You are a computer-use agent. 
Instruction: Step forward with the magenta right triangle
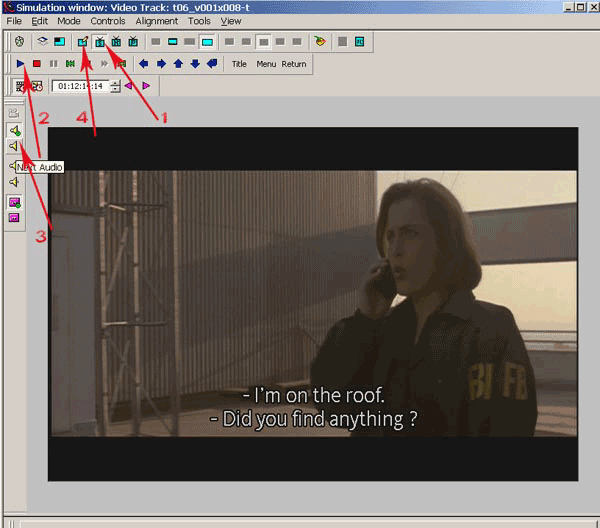(145, 86)
